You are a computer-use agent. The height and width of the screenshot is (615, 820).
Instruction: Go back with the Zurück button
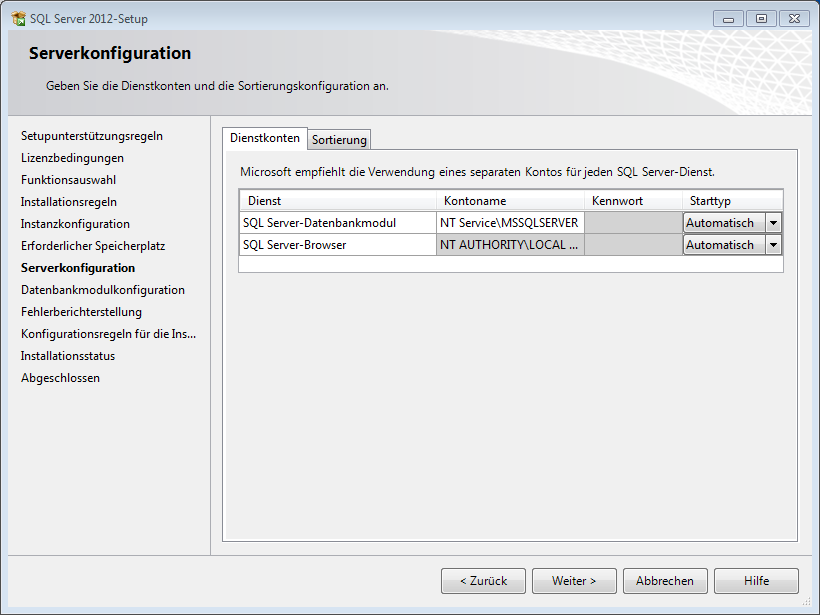pyautogui.click(x=483, y=581)
